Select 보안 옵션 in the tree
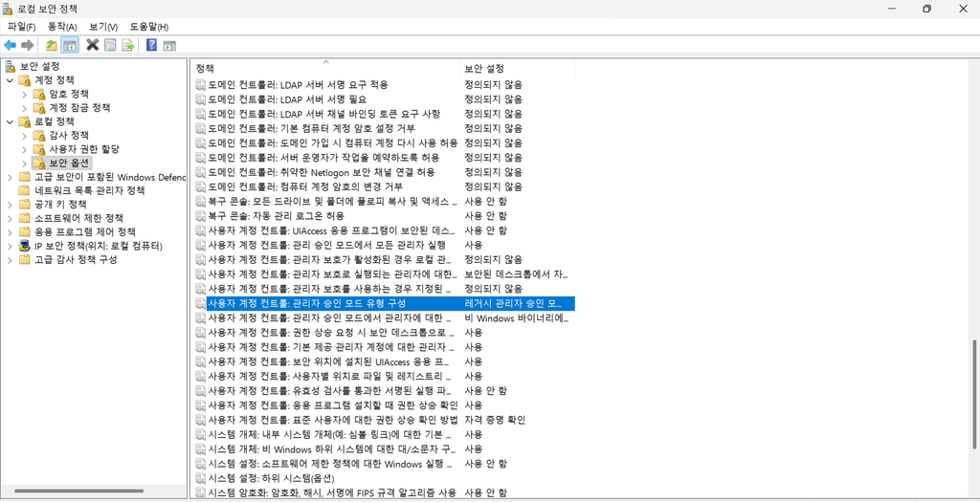The width and height of the screenshot is (980, 502). point(69,163)
